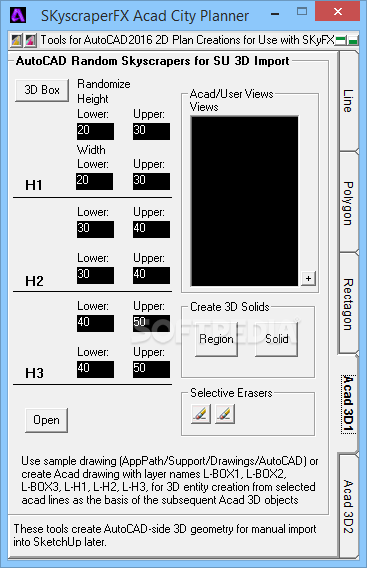Click the 'H1' section label

click(34, 185)
